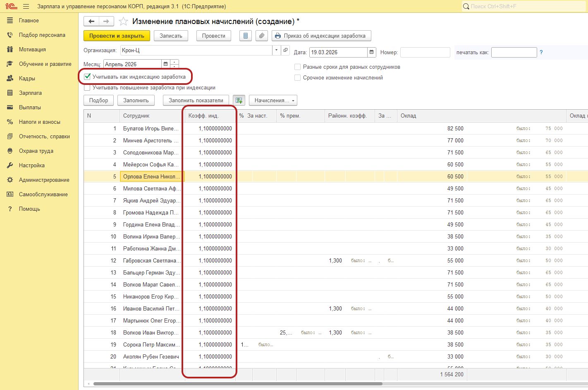The width and height of the screenshot is (588, 390).
Task: Click the add-column table icon near Начисления
Action: pos(239,100)
